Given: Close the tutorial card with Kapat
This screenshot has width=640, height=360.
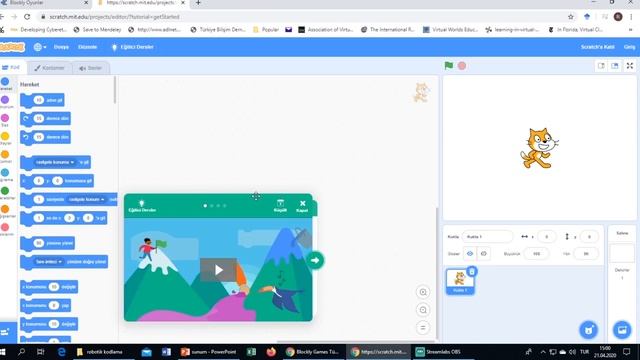Looking at the screenshot, I should tap(302, 206).
